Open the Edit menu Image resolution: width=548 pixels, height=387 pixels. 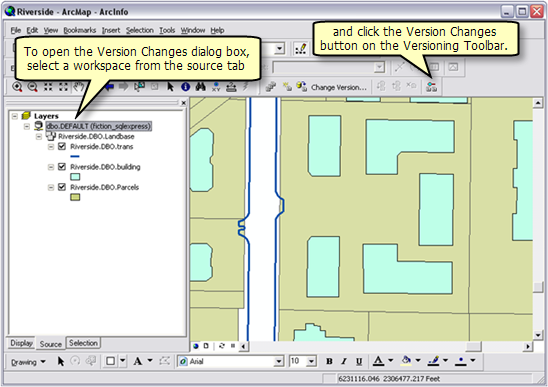[32, 30]
